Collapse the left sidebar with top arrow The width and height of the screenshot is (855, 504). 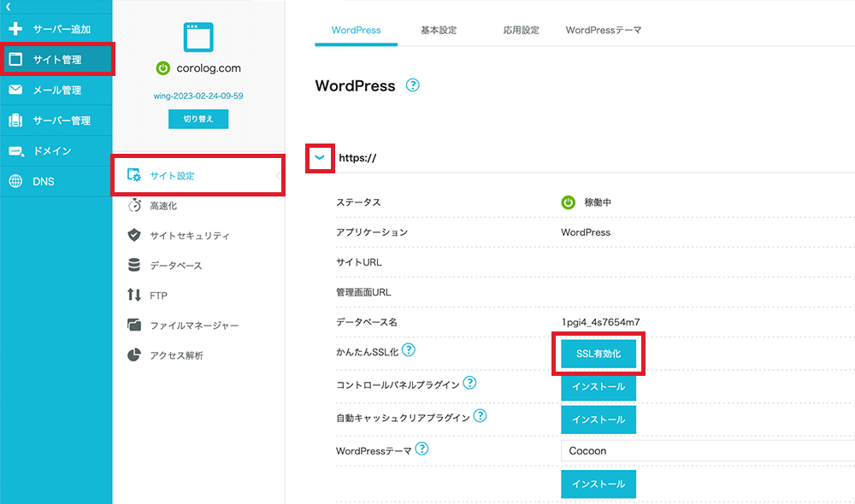point(8,7)
